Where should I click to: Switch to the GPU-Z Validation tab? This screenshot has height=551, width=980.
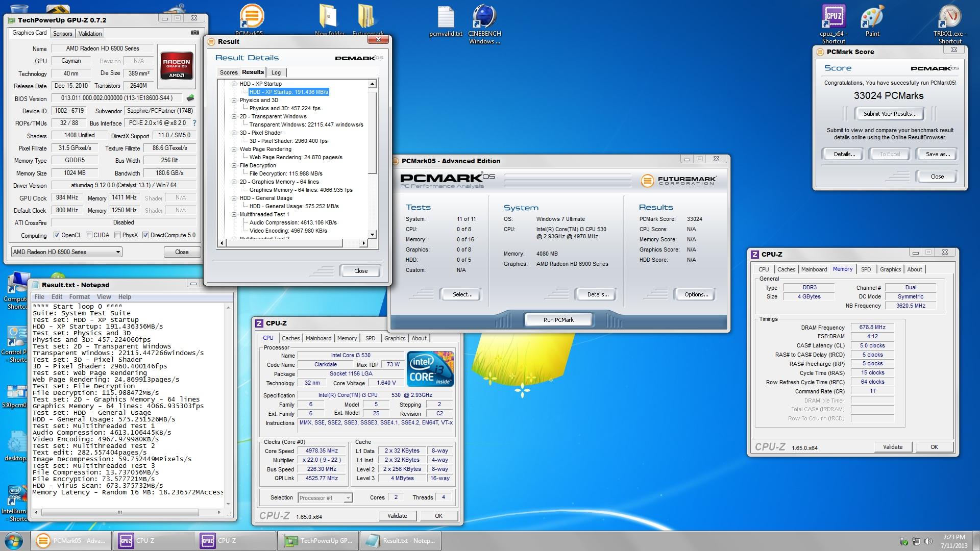pyautogui.click(x=90, y=34)
